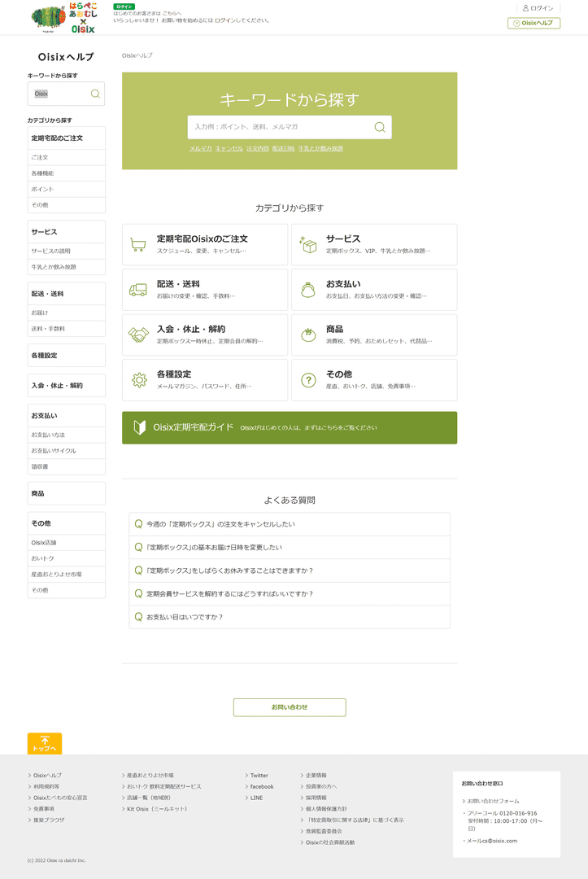
Task: Expand question on cancelling this week's 定期ボックス
Action: point(289,524)
